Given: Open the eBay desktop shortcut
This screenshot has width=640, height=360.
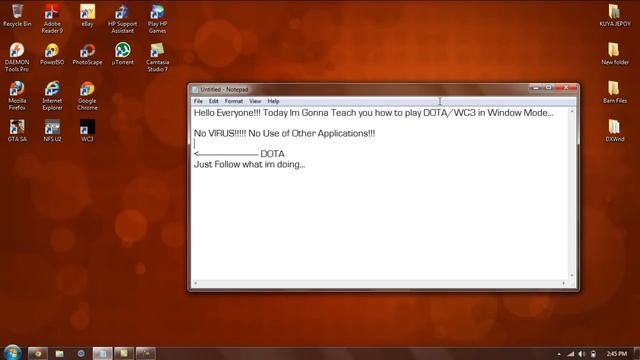Looking at the screenshot, I should (x=87, y=15).
